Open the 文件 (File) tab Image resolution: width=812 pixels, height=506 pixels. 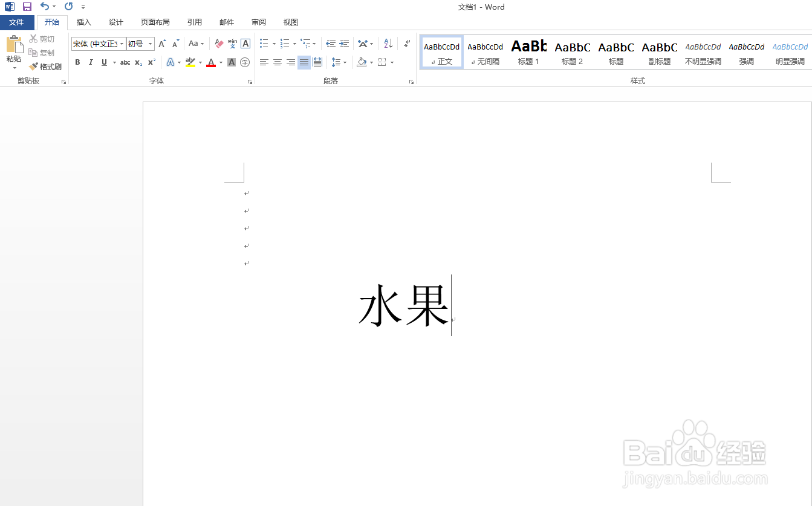coord(17,22)
